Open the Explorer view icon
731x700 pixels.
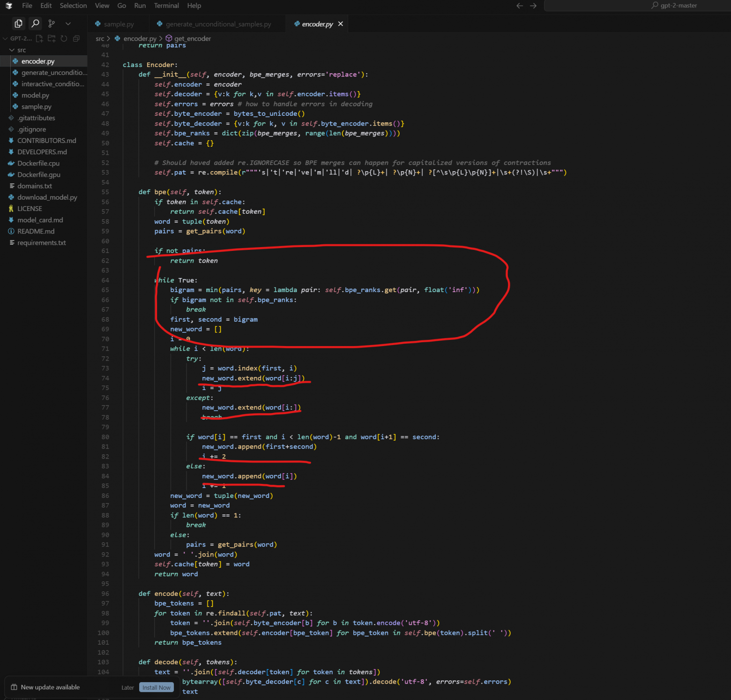[18, 23]
